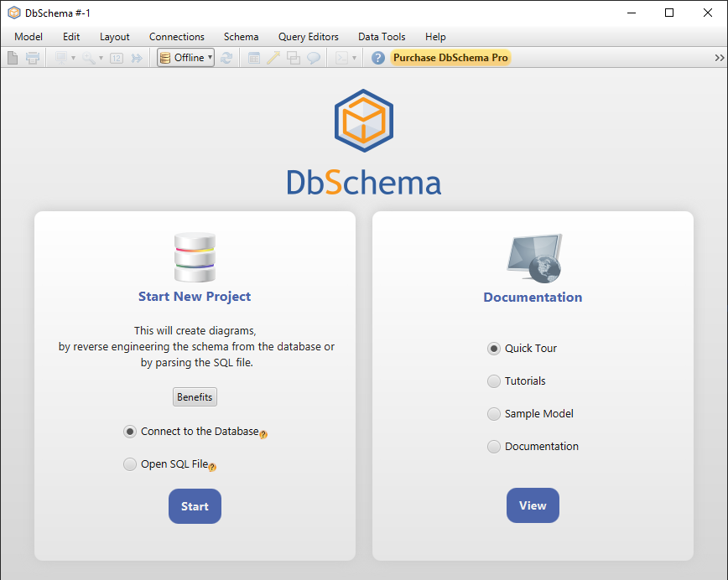Image resolution: width=728 pixels, height=580 pixels.
Task: Expand the toolbar overflow chevron
Action: (x=719, y=58)
